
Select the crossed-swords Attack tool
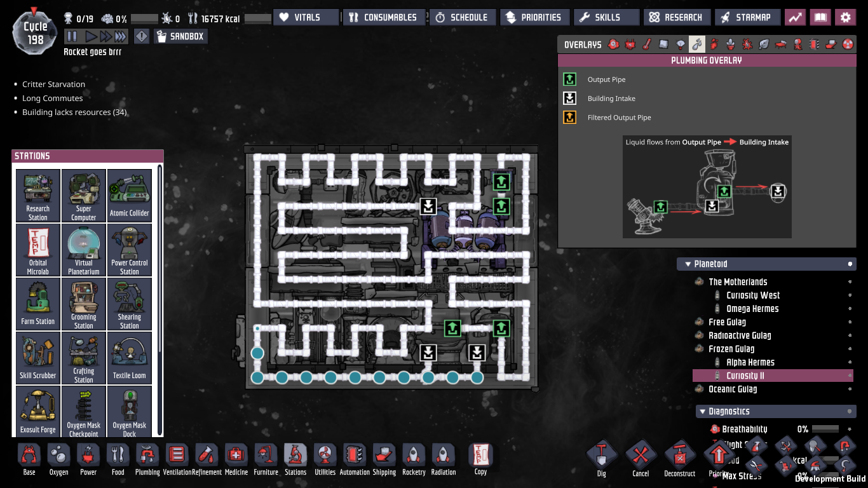tap(786, 445)
